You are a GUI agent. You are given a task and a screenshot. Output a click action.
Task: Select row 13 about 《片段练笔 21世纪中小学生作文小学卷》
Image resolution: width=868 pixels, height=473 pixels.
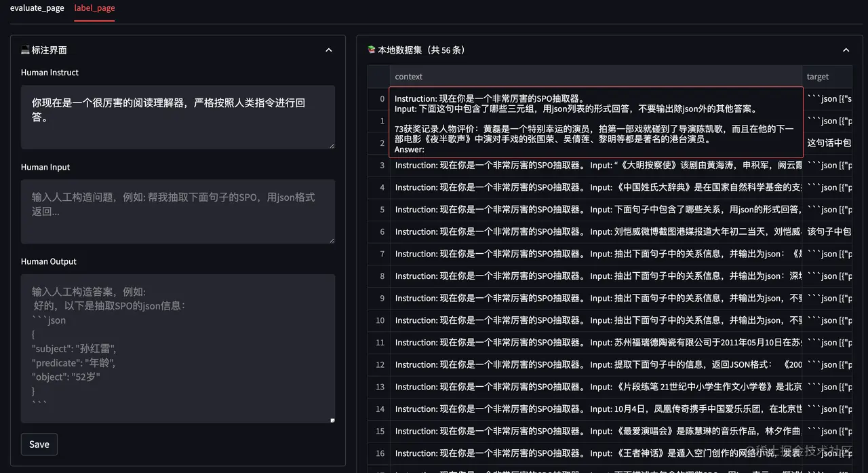[x=595, y=387]
